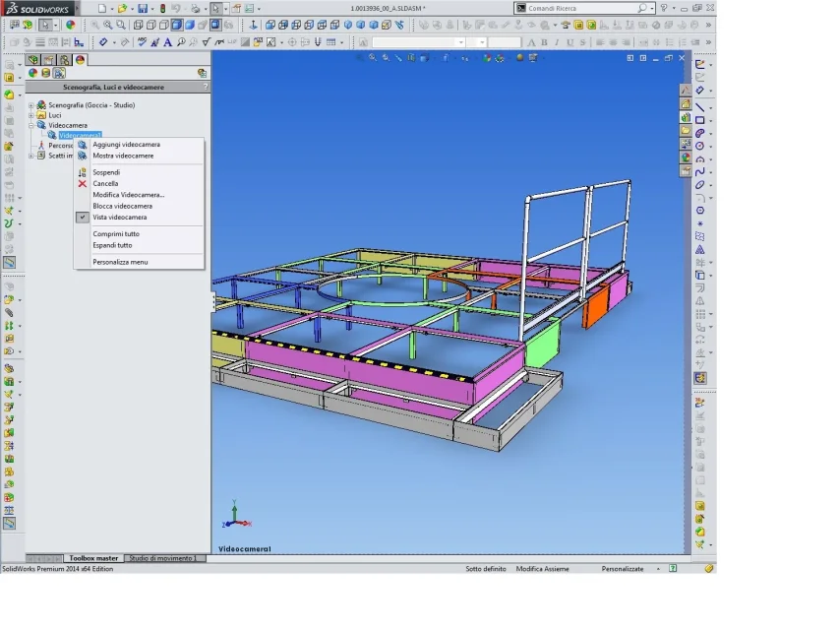Toggle 'Sospendi' for Videocamera1
This screenshot has width=840, height=630.
point(106,172)
